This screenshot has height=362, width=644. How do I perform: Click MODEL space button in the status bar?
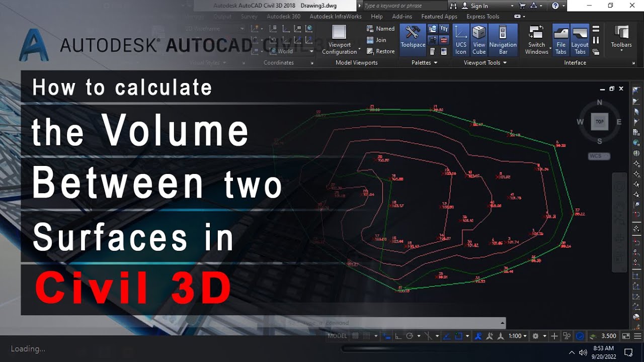pos(337,336)
